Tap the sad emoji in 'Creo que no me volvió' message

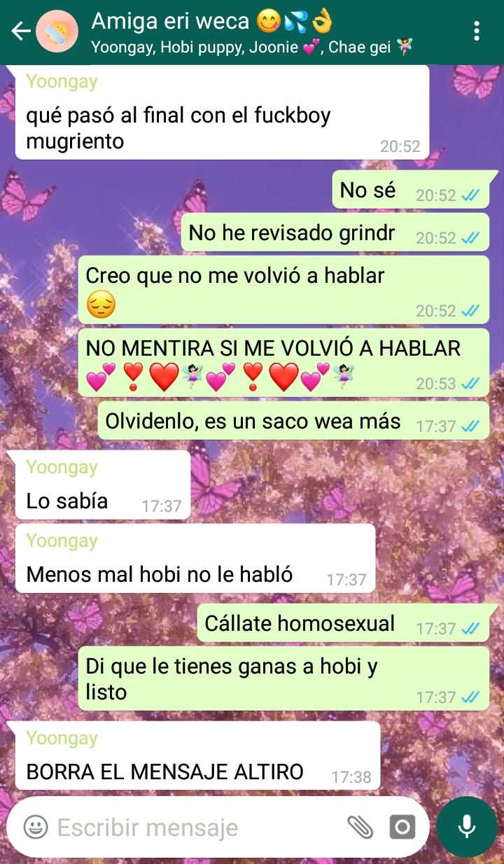tap(101, 305)
